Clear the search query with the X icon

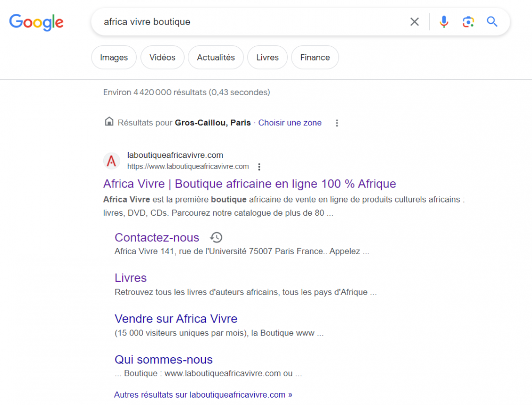(x=414, y=22)
